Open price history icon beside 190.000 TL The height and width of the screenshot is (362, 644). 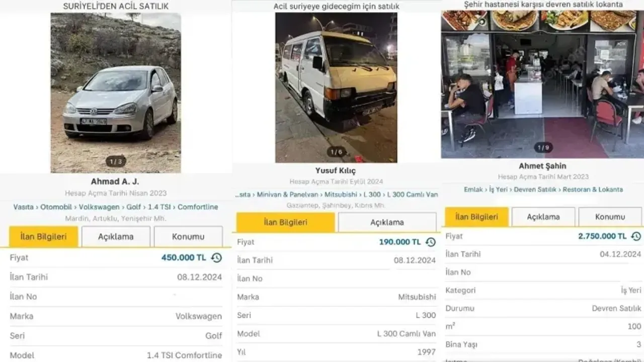pyautogui.click(x=431, y=242)
